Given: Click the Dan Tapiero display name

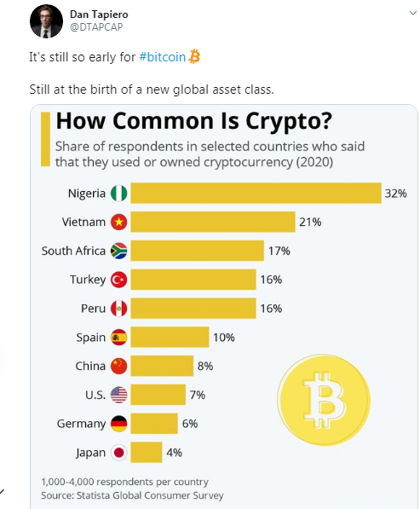Looking at the screenshot, I should coord(99,14).
